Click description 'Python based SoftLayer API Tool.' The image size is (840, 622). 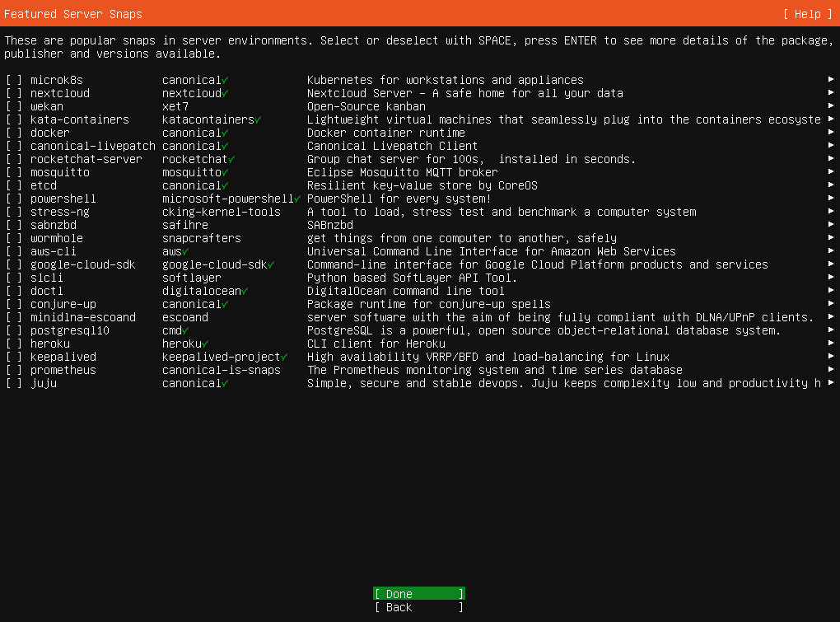[413, 278]
